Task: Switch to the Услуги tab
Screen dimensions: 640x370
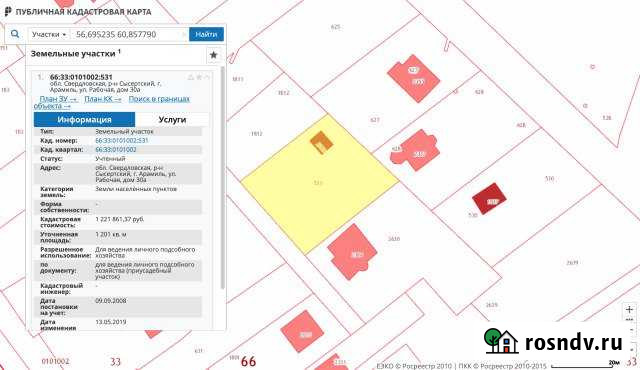Action: [x=172, y=120]
